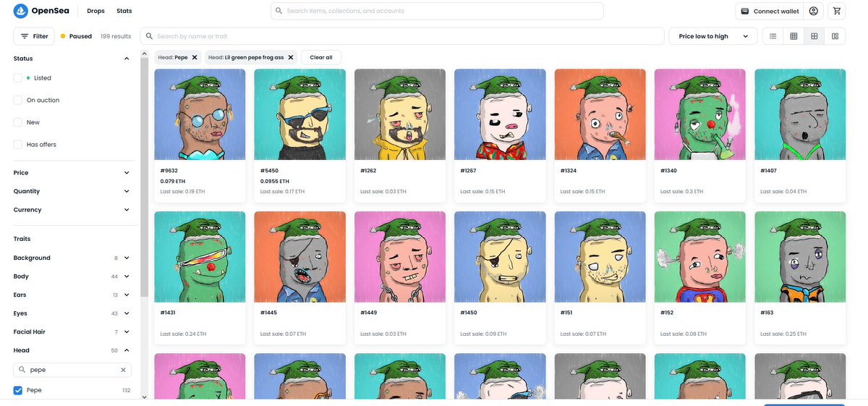This screenshot has height=406, width=868.
Task: Open NFT #1407 thumbnail
Action: tap(800, 114)
